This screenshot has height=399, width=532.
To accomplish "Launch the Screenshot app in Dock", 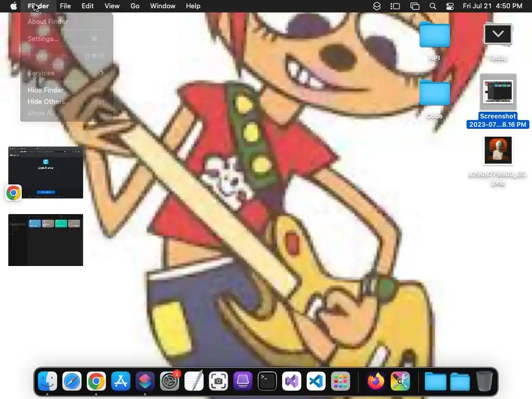I will click(x=219, y=381).
